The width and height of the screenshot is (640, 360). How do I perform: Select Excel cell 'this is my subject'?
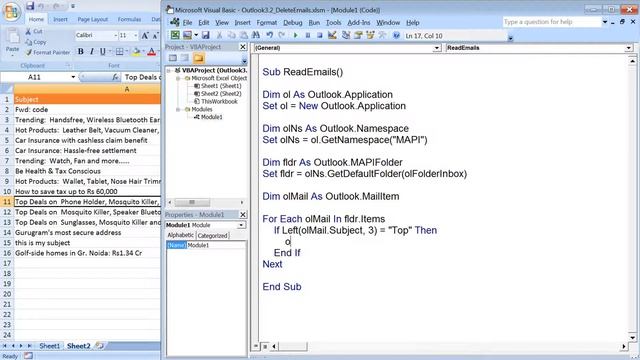87,243
